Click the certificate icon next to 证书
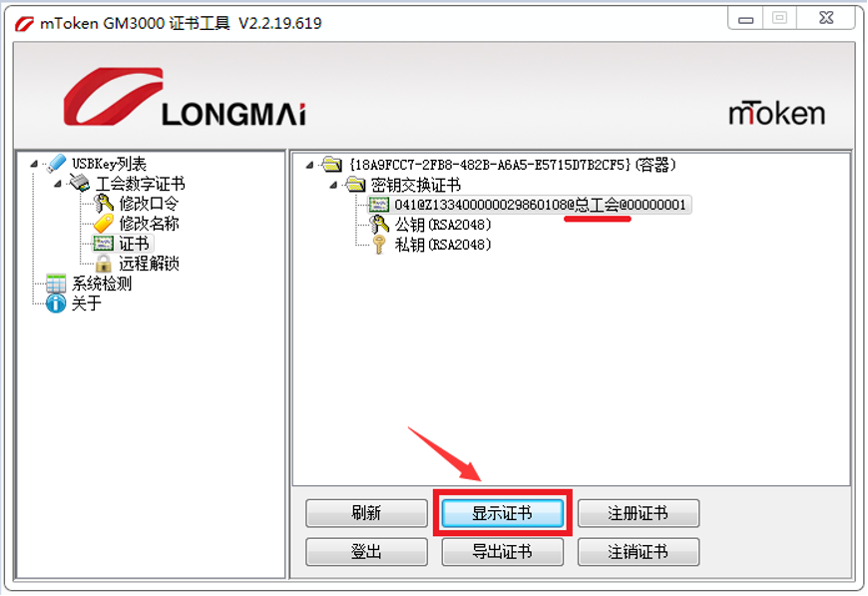The width and height of the screenshot is (868, 596). click(103, 244)
